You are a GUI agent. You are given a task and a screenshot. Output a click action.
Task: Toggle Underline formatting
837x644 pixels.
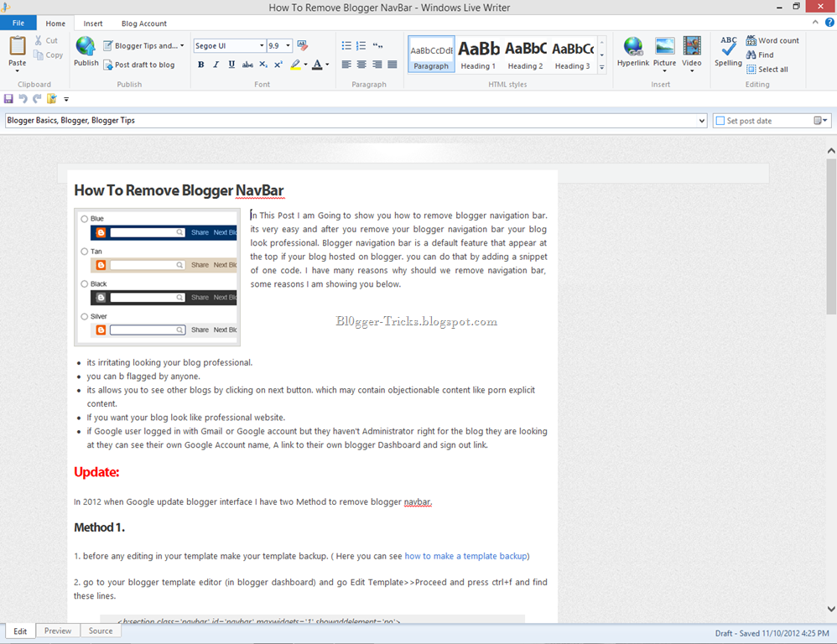point(231,65)
